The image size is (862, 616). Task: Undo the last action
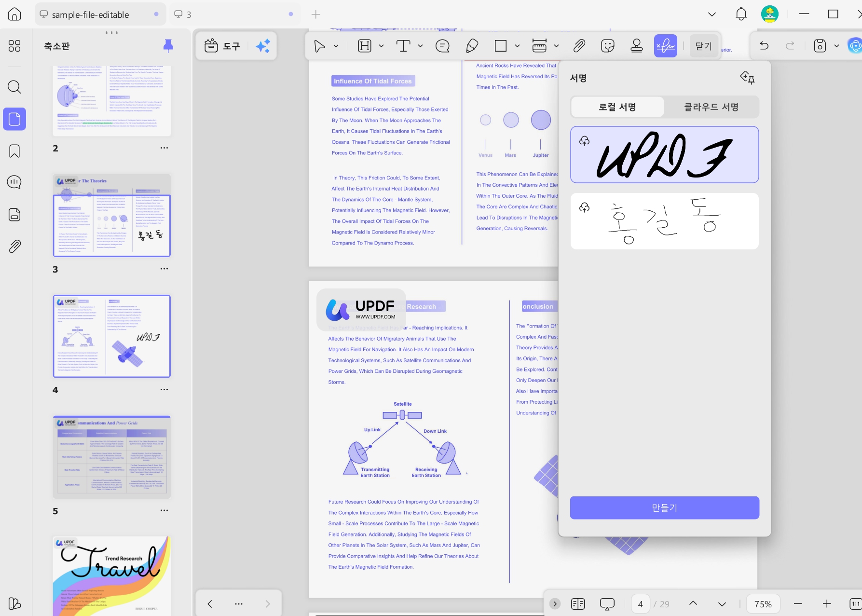pyautogui.click(x=764, y=46)
